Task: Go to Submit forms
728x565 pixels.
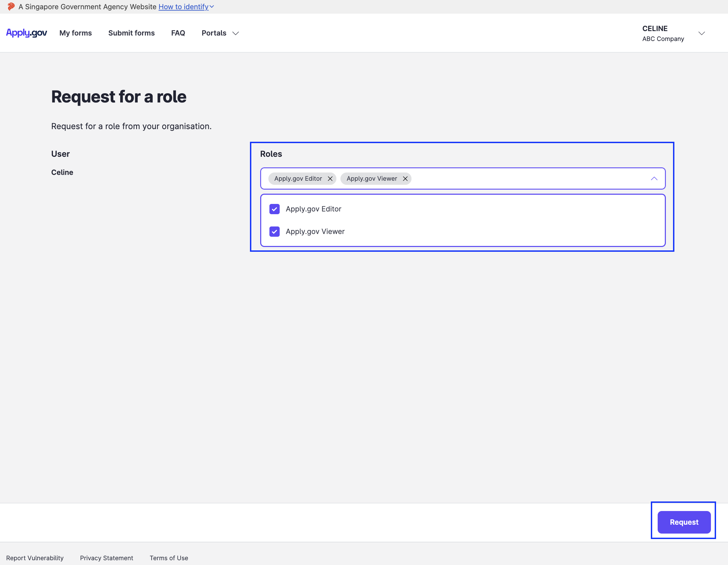Action: 131,33
